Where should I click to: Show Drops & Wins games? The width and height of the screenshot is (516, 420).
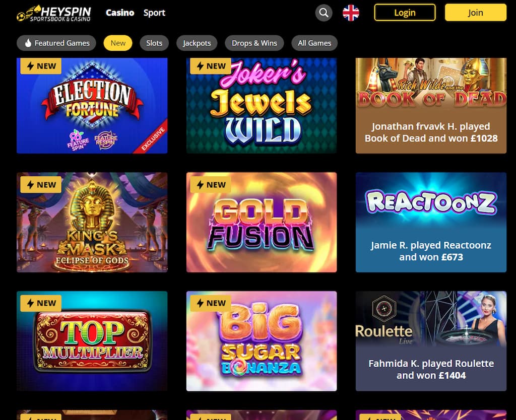click(254, 43)
